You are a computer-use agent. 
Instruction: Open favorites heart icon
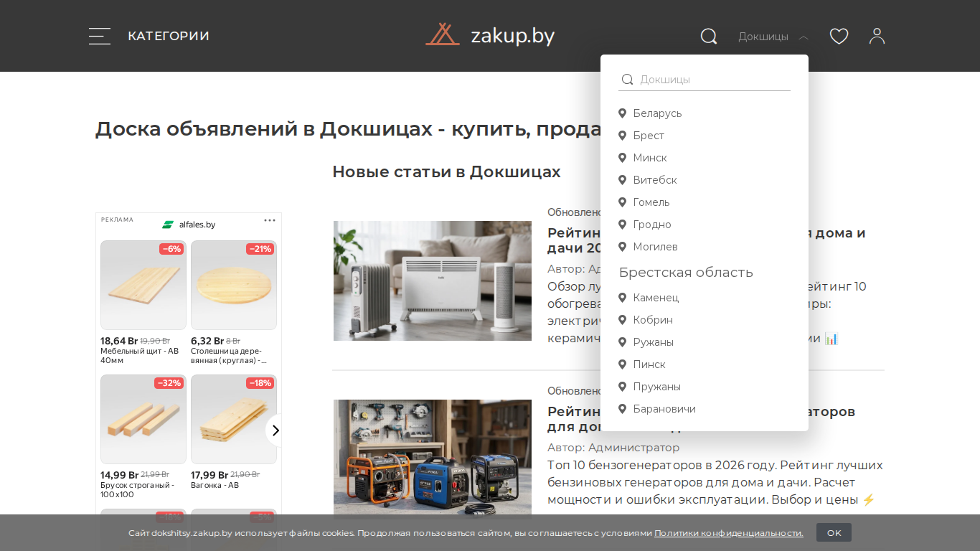click(x=839, y=36)
